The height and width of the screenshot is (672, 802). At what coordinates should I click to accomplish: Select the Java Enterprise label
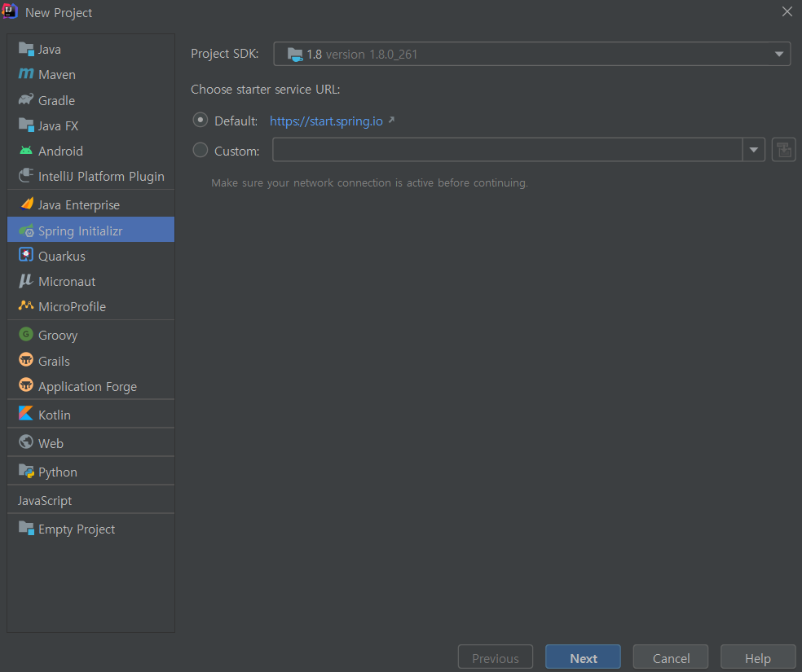click(79, 205)
